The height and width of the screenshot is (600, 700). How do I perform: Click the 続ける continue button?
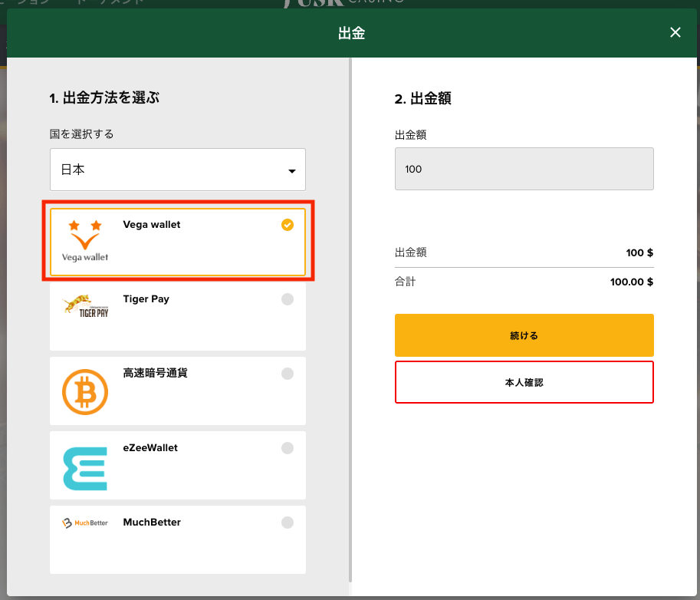click(x=524, y=335)
